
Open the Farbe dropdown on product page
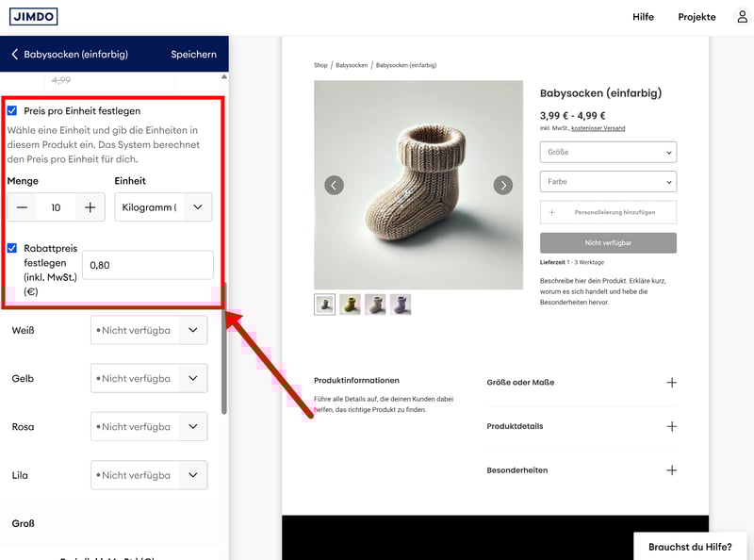(608, 182)
